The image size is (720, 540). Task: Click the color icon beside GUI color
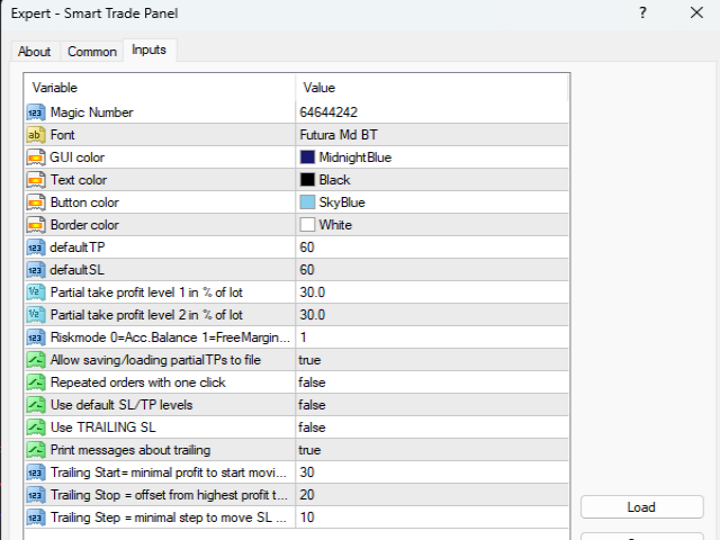tap(36, 157)
